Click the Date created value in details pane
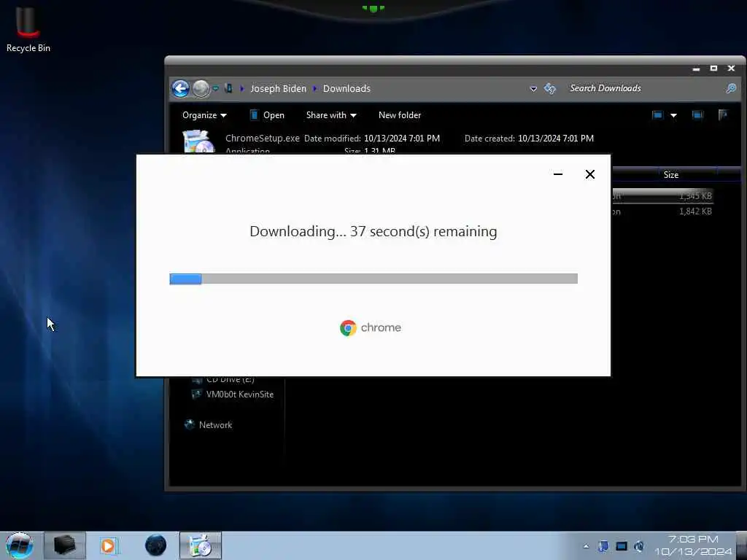The image size is (747, 560). click(x=555, y=138)
